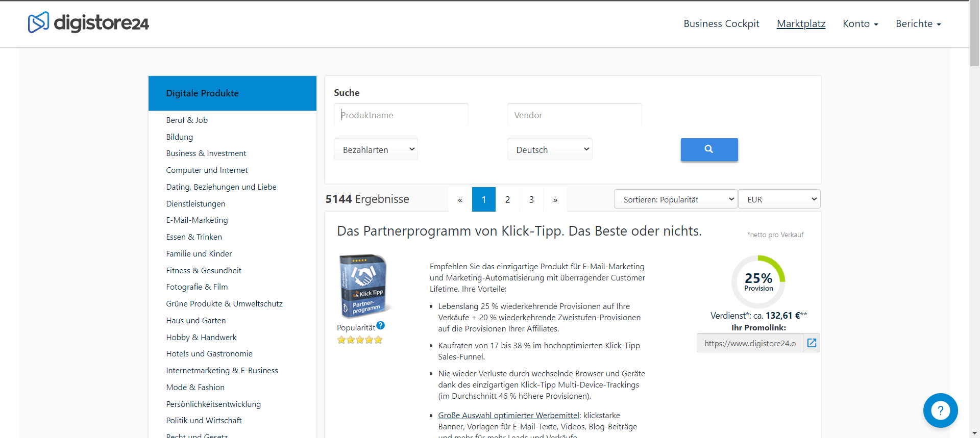This screenshot has width=980, height=438.
Task: Open Dating, Beziehungen und Liebe category
Action: coord(221,187)
